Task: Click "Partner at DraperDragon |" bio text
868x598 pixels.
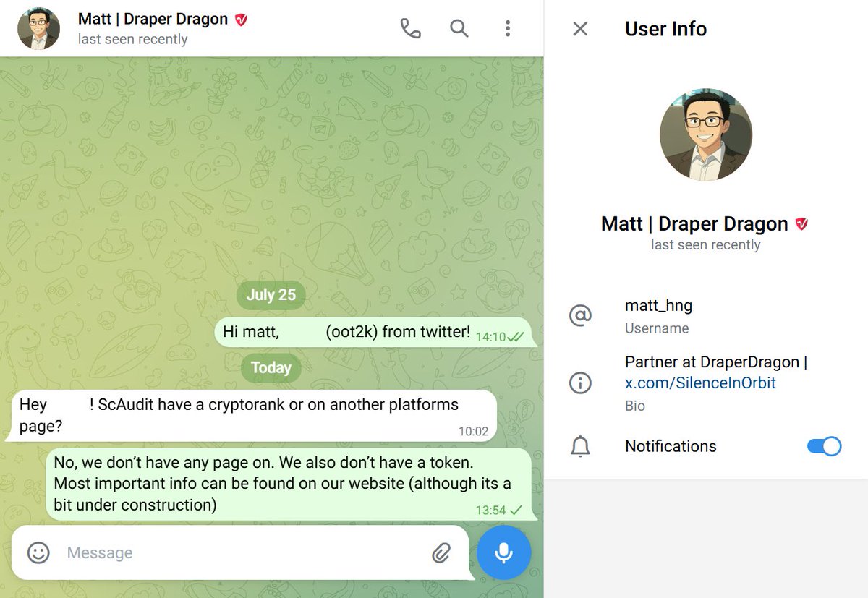Action: click(716, 362)
